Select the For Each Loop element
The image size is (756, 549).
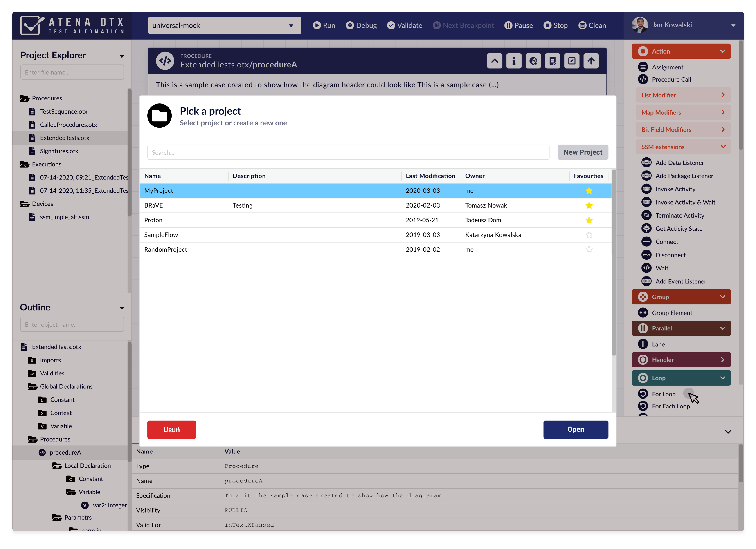coord(664,406)
